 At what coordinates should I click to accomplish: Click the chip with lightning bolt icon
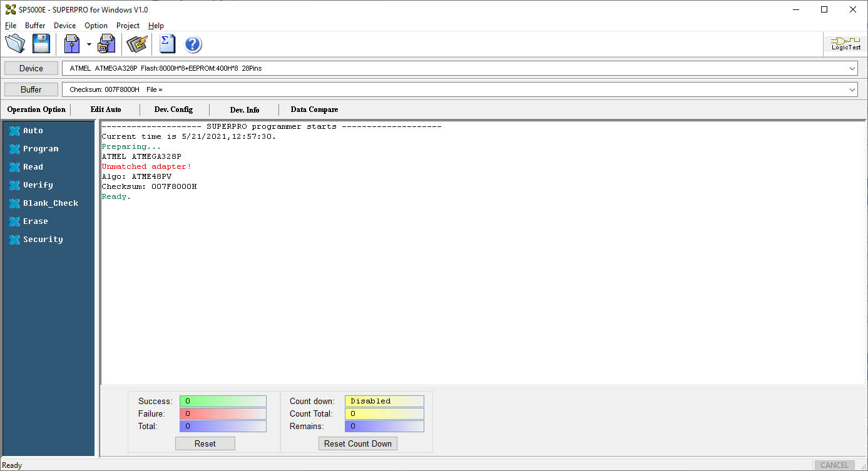[136, 44]
